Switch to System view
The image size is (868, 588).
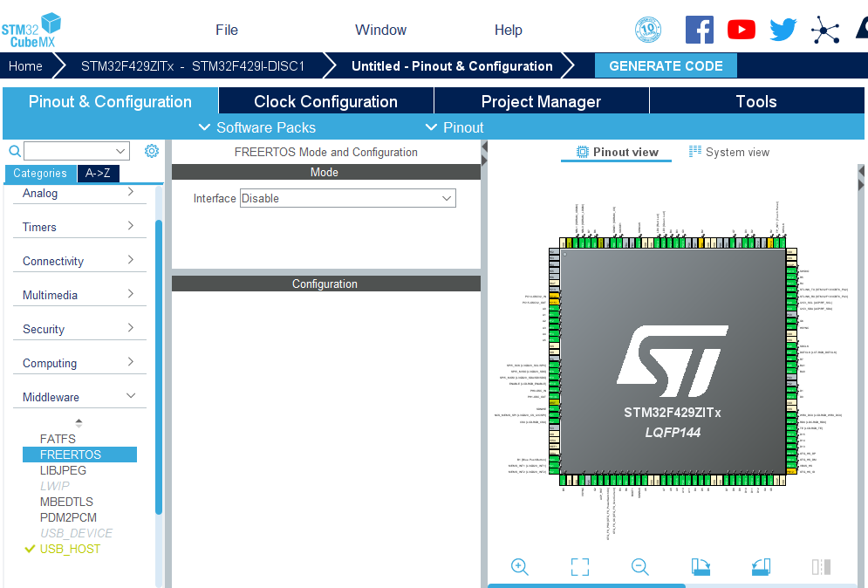(729, 153)
